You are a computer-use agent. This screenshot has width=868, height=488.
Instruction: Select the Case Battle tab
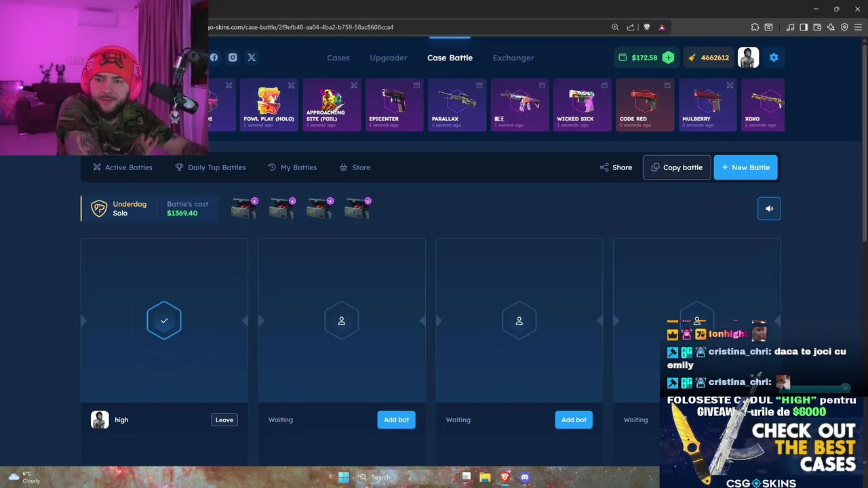click(x=450, y=58)
